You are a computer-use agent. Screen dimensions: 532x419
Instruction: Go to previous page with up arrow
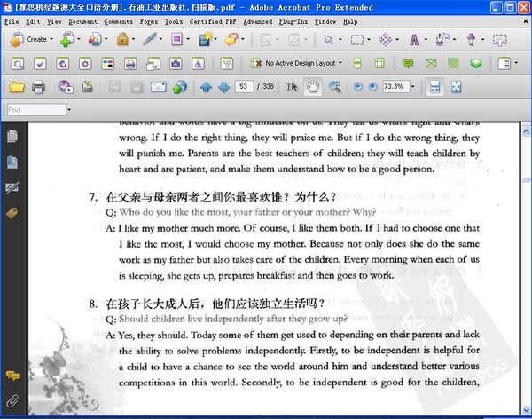pyautogui.click(x=206, y=87)
